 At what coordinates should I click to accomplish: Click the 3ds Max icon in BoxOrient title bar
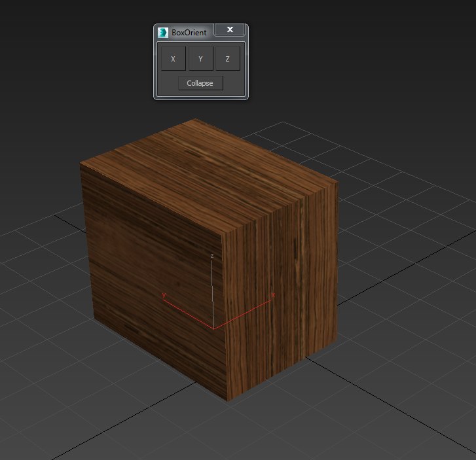163,33
